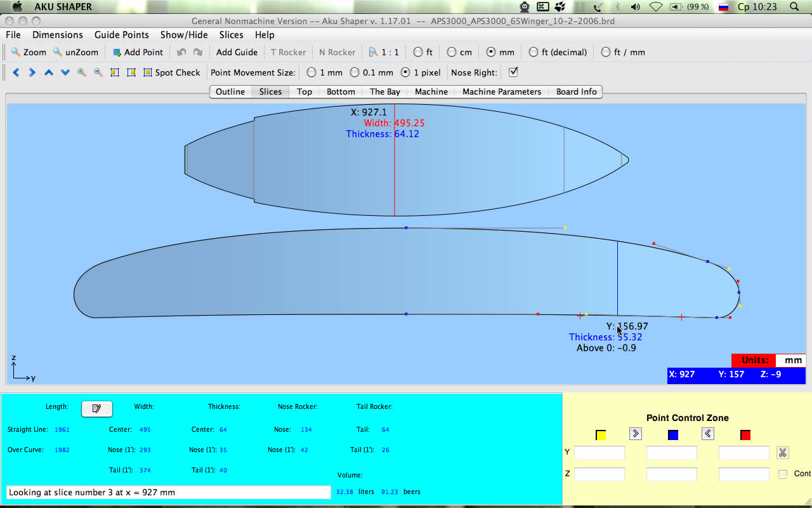This screenshot has height=508, width=812.
Task: Open the Show/Hide menu
Action: (x=184, y=35)
